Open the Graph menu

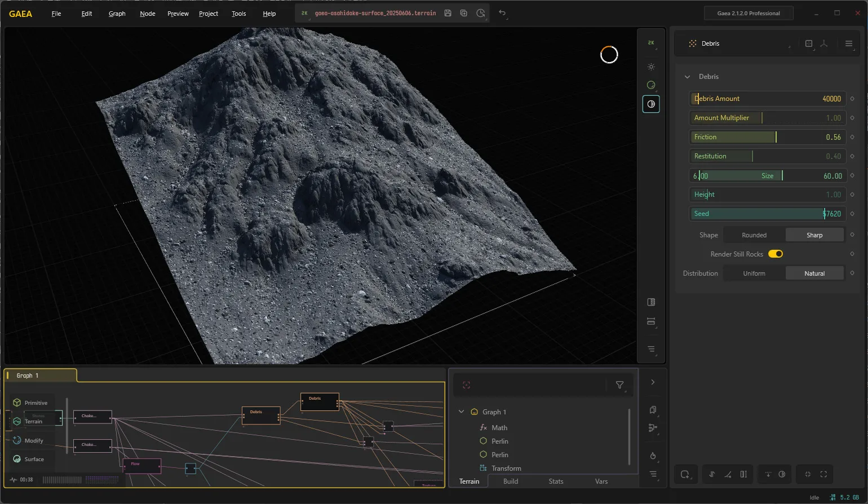tap(117, 14)
